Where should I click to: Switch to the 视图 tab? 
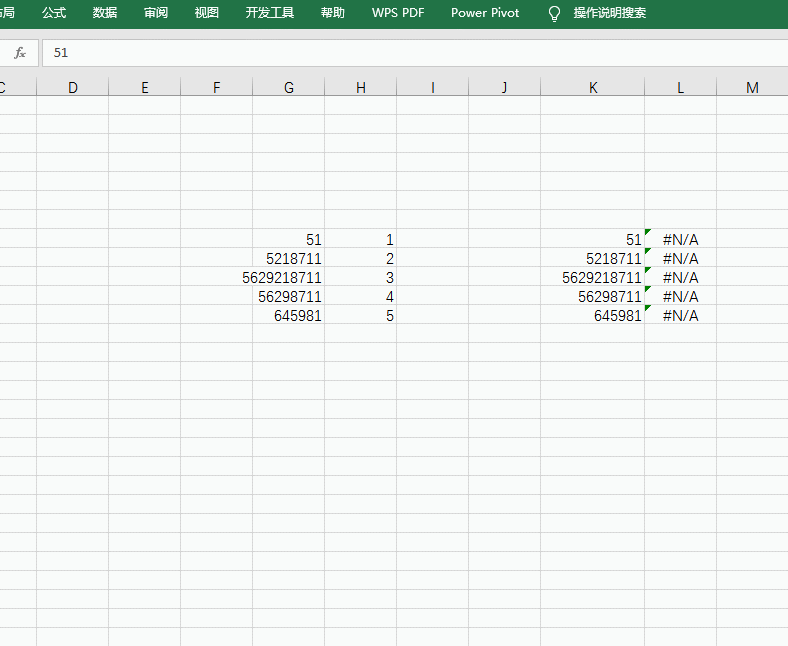point(207,13)
